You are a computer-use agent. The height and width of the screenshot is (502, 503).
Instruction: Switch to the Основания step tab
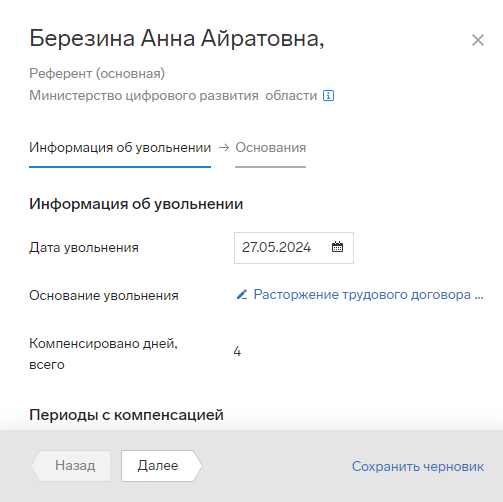pos(271,148)
